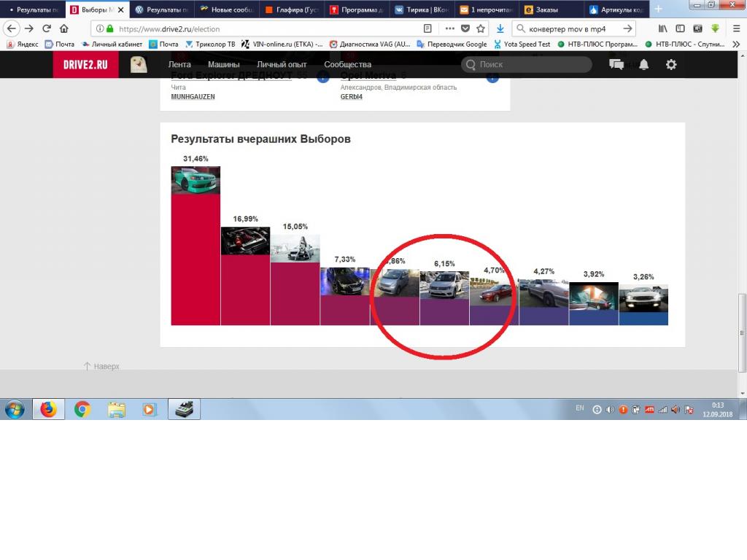Open the Личный опыт section
Viewport: 747px width, 560px height.
pos(282,65)
